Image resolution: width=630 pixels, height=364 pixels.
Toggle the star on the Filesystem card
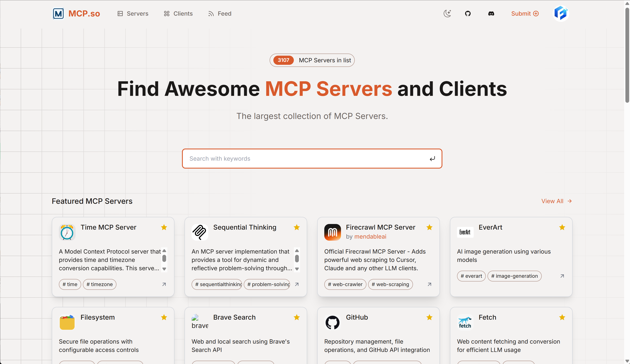164,317
